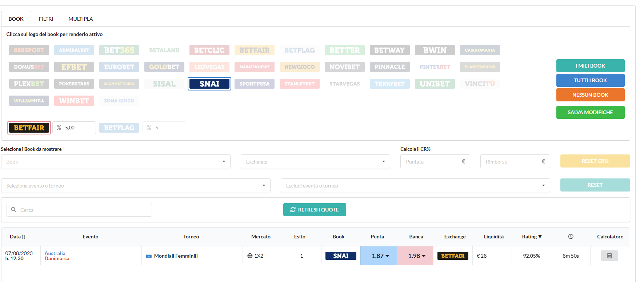Click the teal RESET button

595,185
